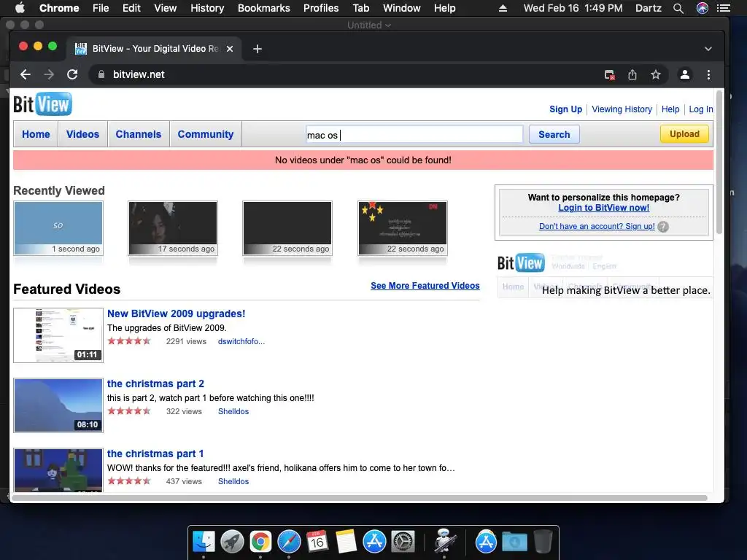Click 'Login to BitView now!' link
This screenshot has height=560, width=747.
tap(603, 208)
